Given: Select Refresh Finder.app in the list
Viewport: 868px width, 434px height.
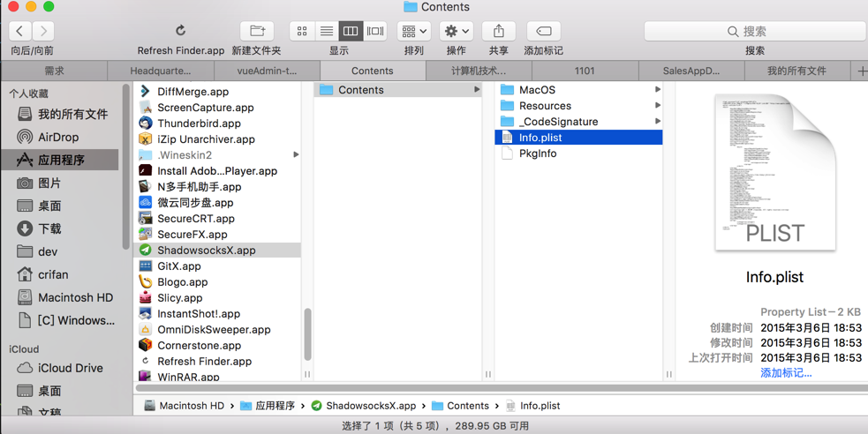Looking at the screenshot, I should [x=217, y=361].
